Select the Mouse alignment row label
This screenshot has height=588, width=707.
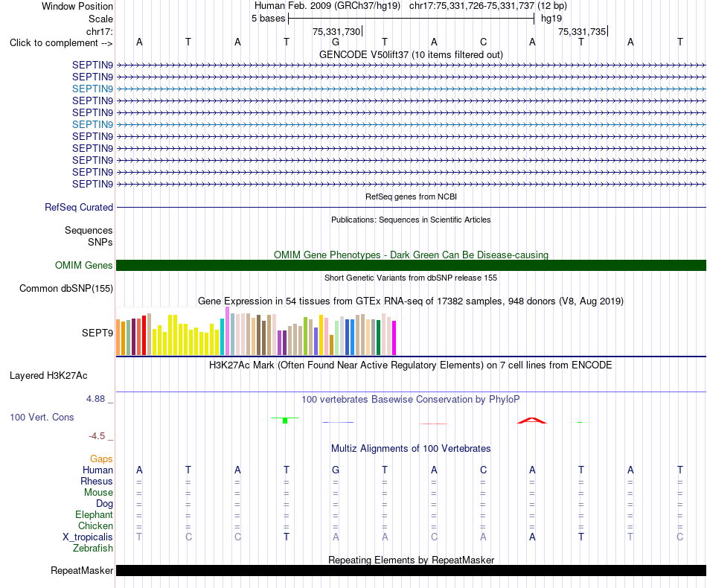pyautogui.click(x=98, y=493)
